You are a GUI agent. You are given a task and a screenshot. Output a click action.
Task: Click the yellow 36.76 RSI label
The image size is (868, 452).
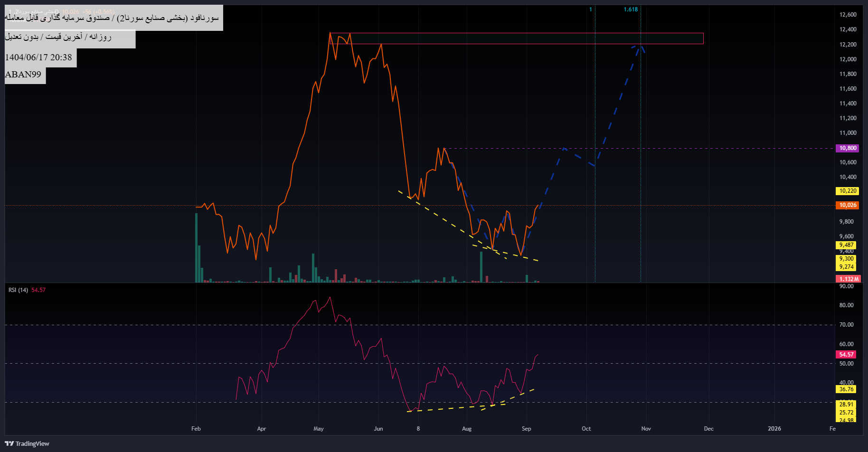846,389
